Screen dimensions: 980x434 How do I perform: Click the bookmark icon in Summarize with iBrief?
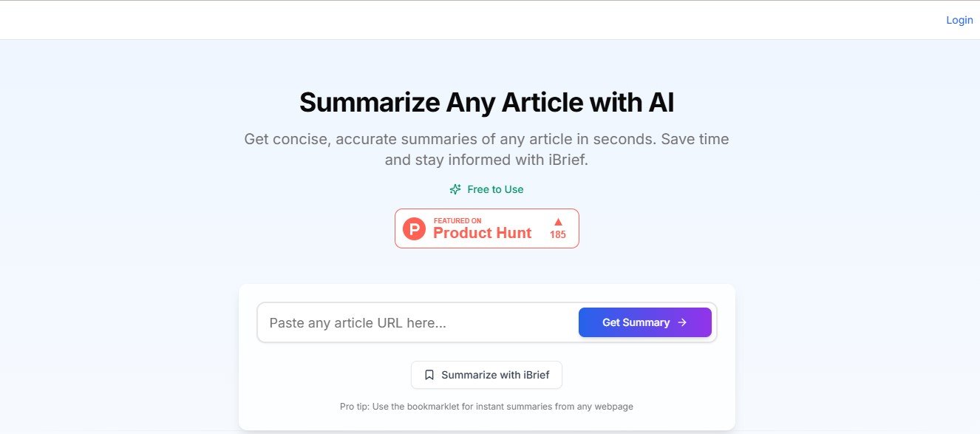click(429, 375)
